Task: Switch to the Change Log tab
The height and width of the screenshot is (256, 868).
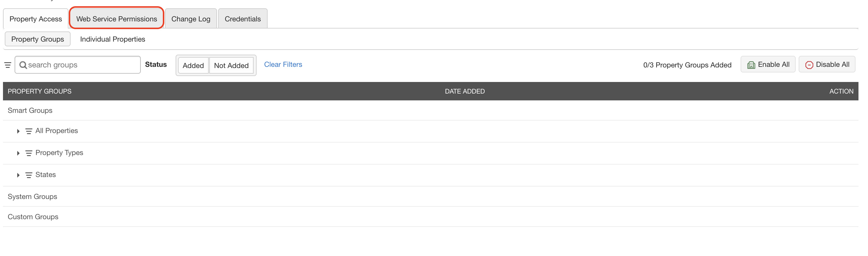Action: [x=191, y=18]
